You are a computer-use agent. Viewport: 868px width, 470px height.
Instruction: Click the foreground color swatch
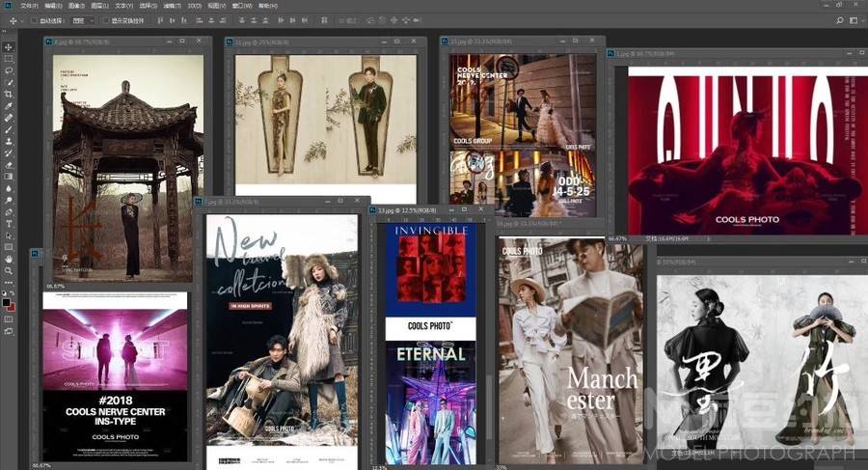click(x=6, y=302)
